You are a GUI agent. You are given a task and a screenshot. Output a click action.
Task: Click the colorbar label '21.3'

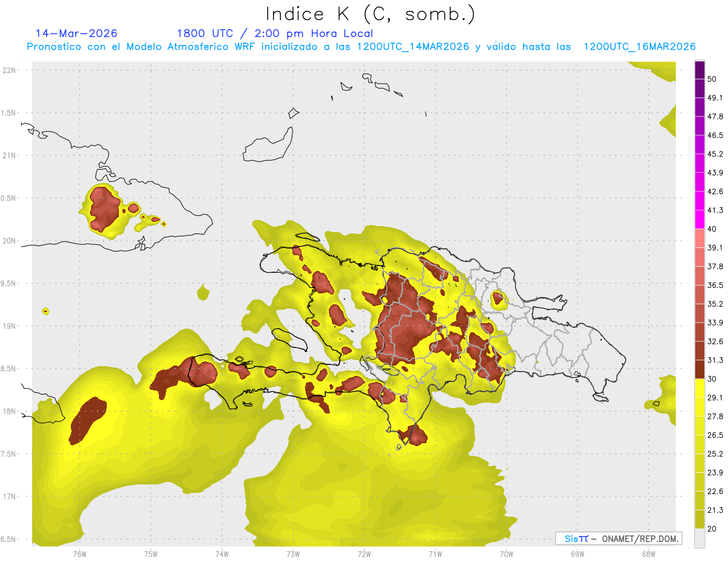(715, 510)
